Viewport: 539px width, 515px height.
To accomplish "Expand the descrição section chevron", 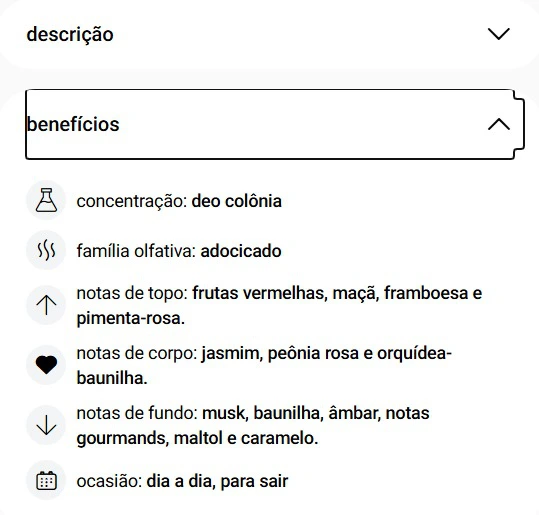I will coord(499,34).
